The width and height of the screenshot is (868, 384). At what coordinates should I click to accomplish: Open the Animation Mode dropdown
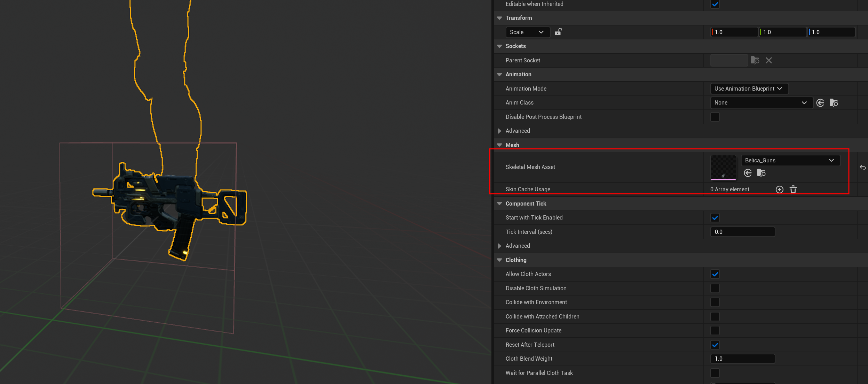point(749,89)
